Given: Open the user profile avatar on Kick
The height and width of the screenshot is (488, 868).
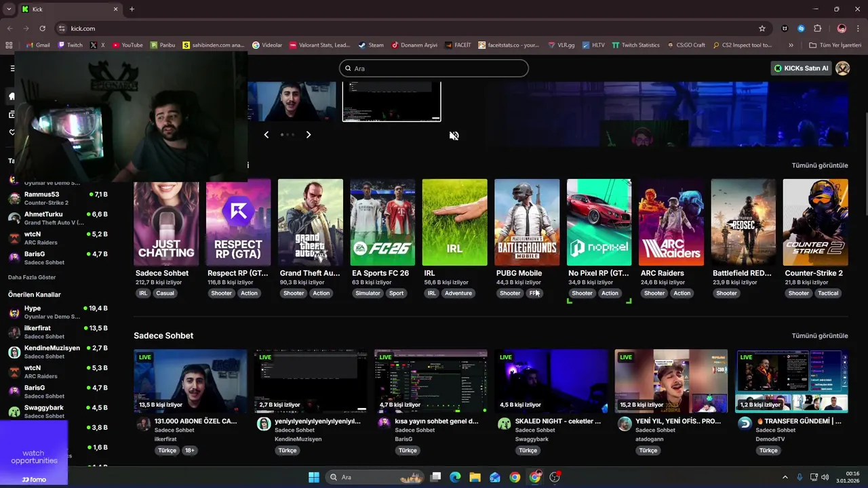Looking at the screenshot, I should [843, 68].
